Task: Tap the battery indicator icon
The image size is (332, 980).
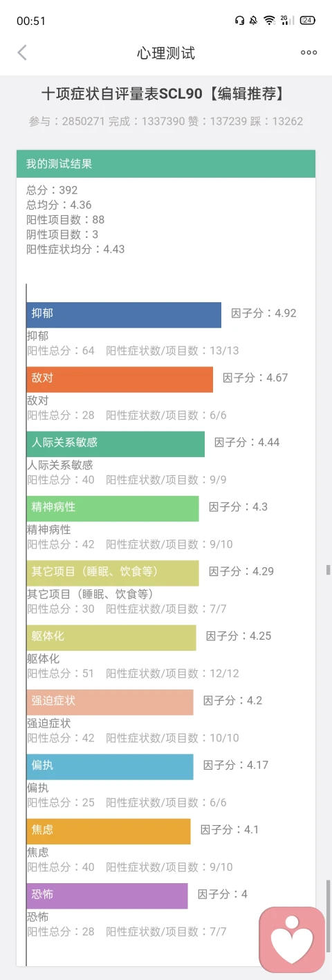Action: 307,20
